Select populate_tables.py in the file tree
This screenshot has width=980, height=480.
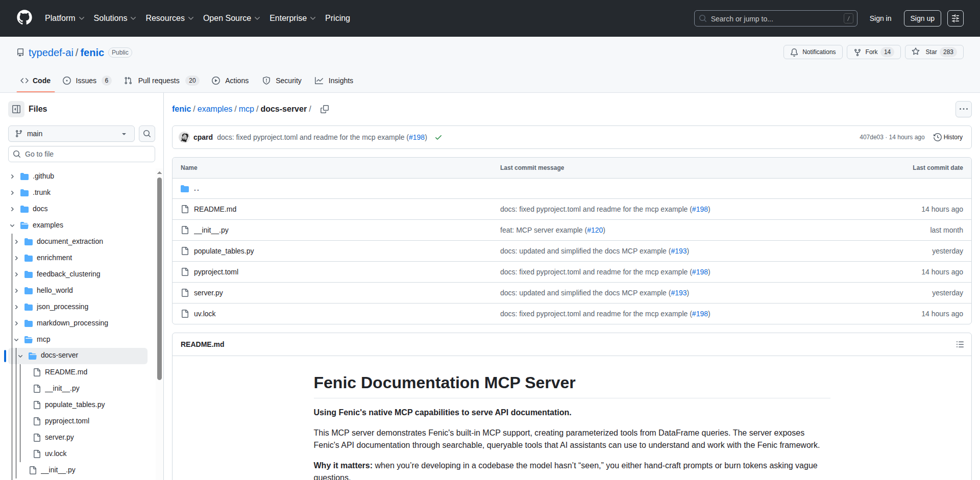(x=75, y=405)
